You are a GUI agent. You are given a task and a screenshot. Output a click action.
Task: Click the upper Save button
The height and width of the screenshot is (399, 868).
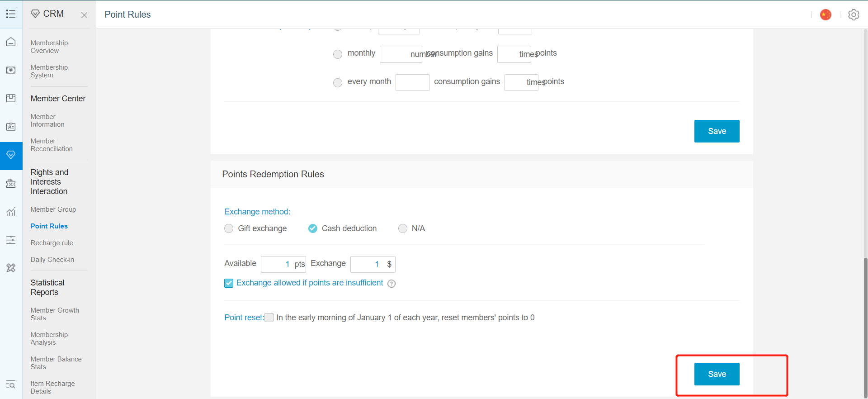point(717,131)
